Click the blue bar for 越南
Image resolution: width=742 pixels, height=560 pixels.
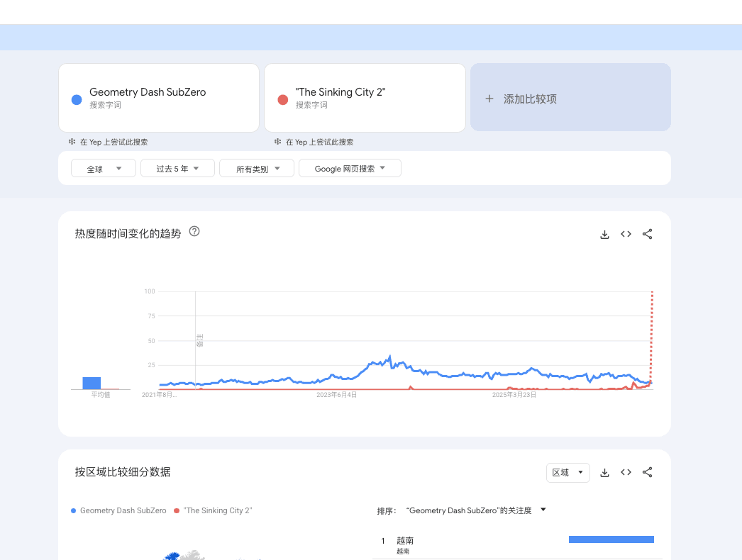pos(611,539)
